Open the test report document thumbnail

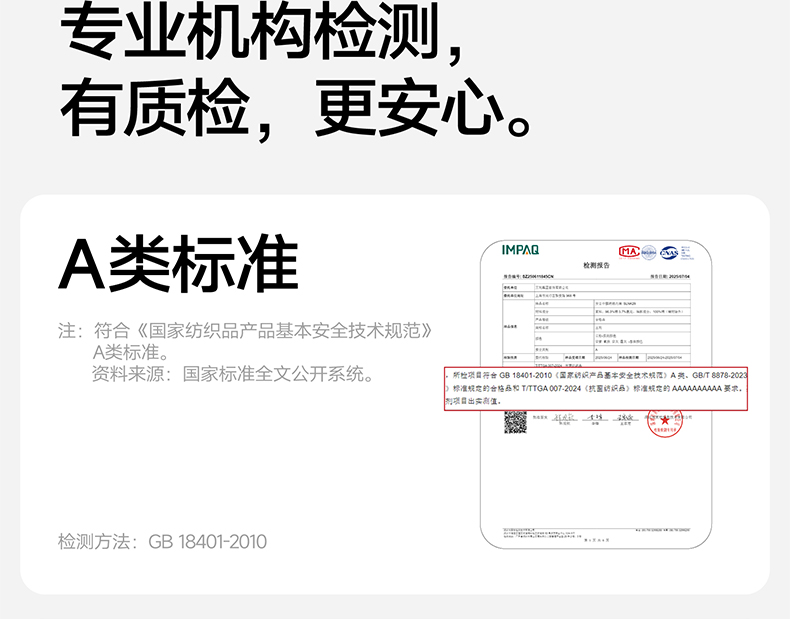pyautogui.click(x=596, y=394)
